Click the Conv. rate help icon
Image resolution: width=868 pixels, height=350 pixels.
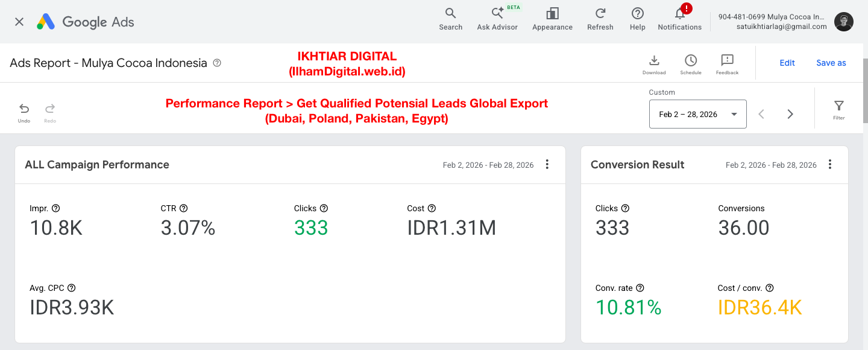[640, 288]
